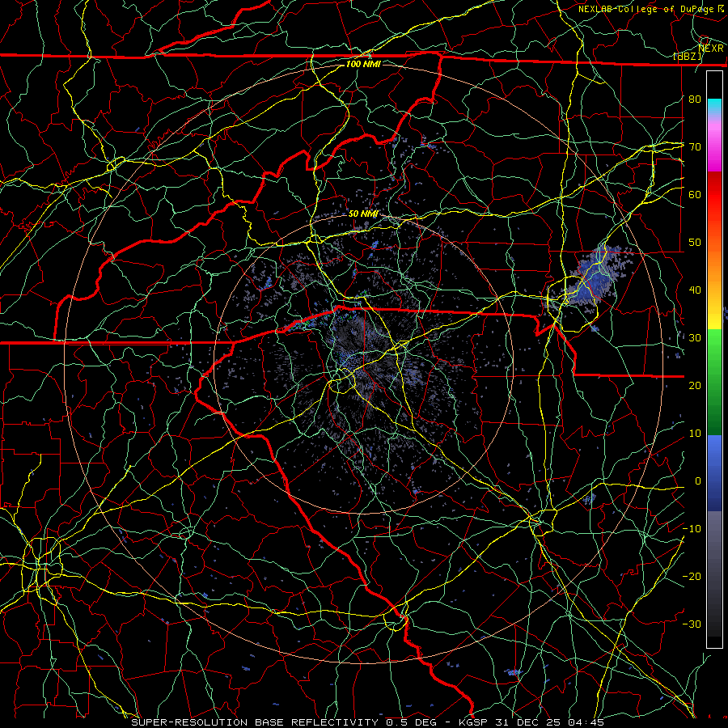Click the magenta band of the color scale
Image resolution: width=728 pixels, height=728 pixels.
[714, 153]
